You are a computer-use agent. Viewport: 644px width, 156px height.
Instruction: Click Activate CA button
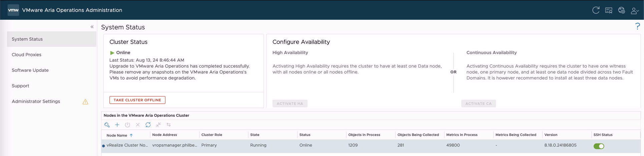point(478,104)
